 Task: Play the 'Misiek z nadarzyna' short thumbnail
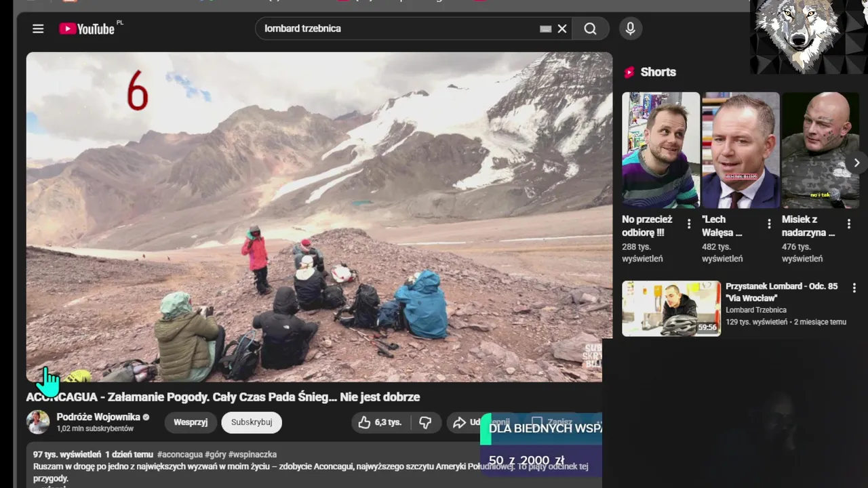click(x=821, y=150)
